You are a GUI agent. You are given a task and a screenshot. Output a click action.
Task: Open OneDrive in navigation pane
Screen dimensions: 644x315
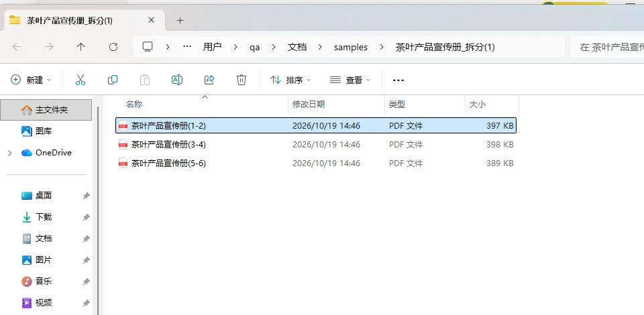(54, 153)
